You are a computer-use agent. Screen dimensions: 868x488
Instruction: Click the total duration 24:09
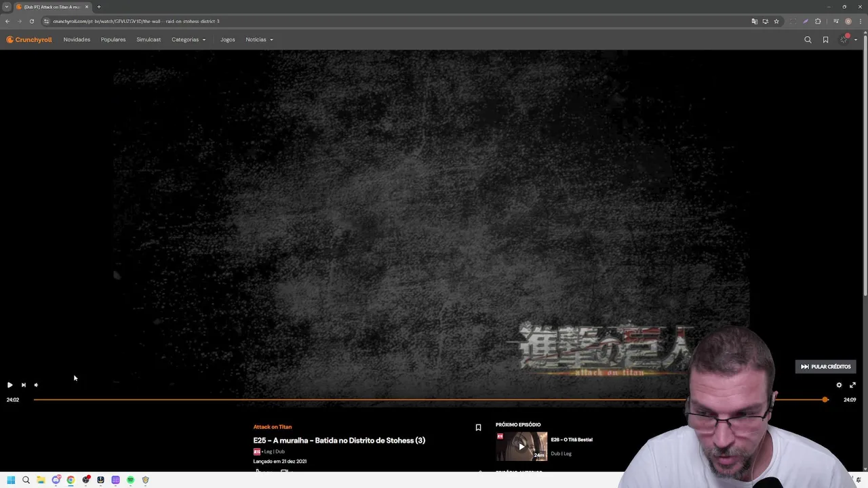point(850,400)
